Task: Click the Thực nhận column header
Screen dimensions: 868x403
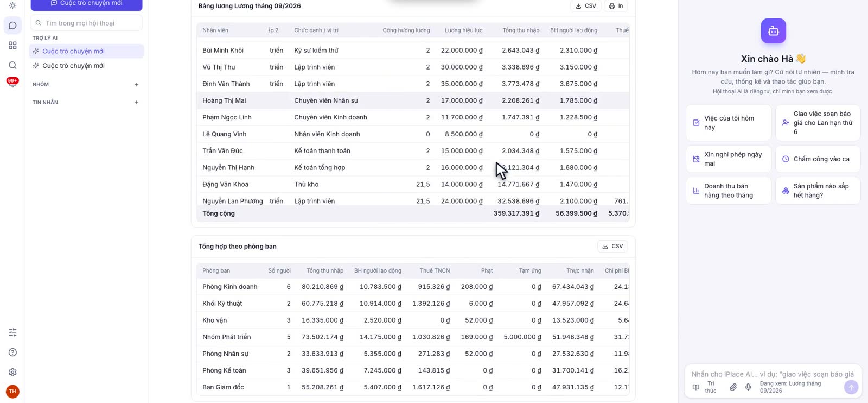Action: click(580, 271)
